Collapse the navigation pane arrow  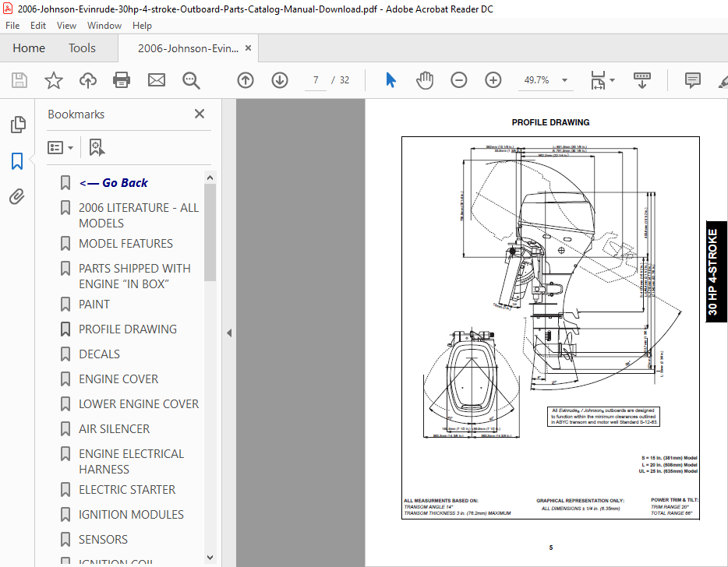229,333
